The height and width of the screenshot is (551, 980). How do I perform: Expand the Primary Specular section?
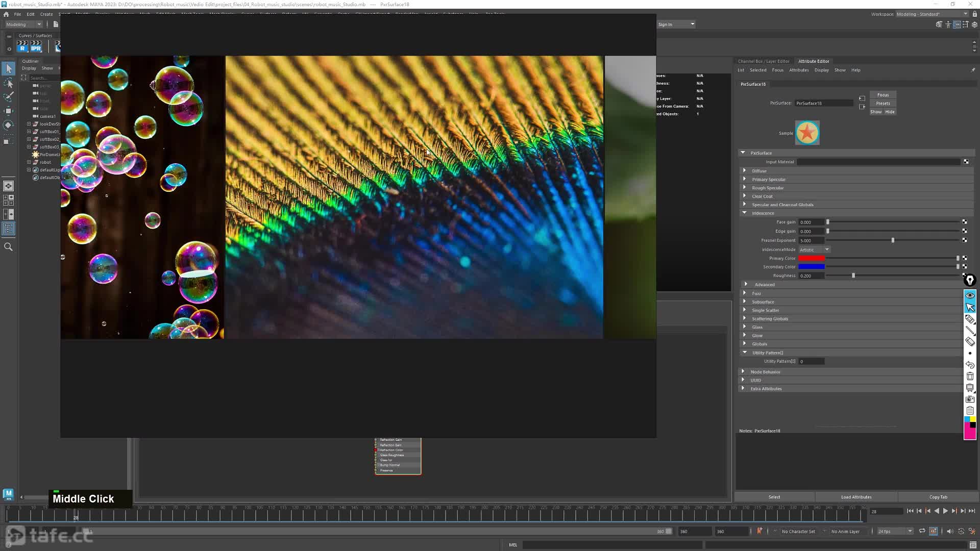pyautogui.click(x=745, y=179)
